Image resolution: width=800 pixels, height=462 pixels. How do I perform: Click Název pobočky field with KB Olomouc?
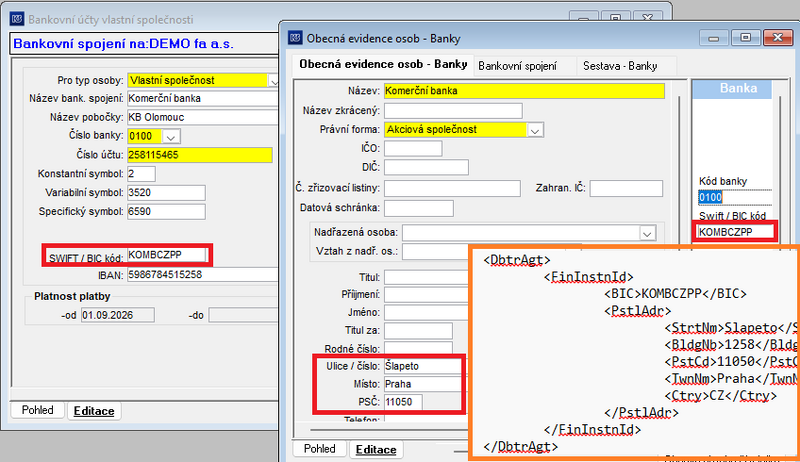(x=203, y=117)
